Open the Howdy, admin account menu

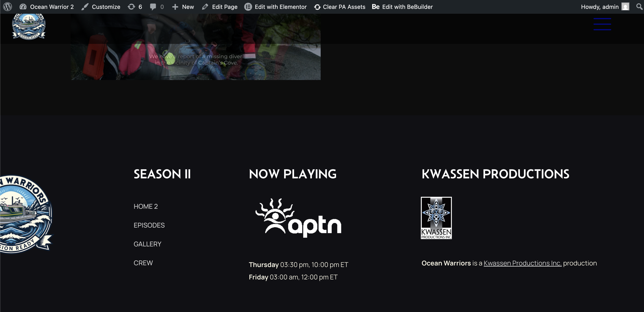(x=599, y=7)
